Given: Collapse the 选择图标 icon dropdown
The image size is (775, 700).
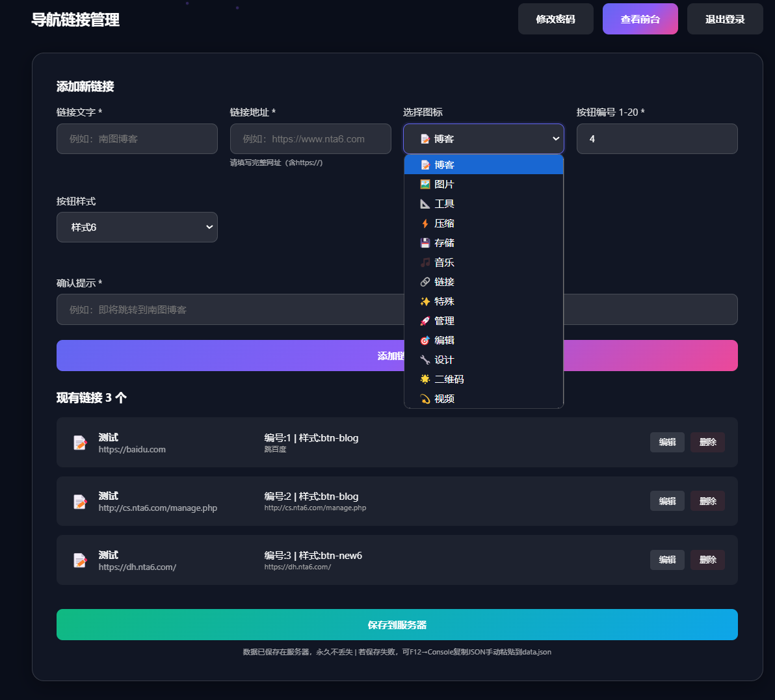Looking at the screenshot, I should pos(483,139).
